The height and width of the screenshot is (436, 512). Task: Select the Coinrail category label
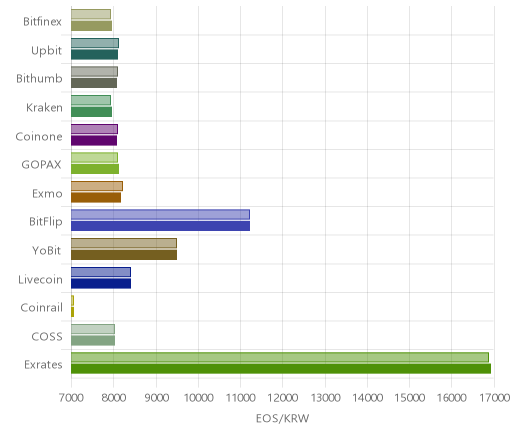pos(41,307)
